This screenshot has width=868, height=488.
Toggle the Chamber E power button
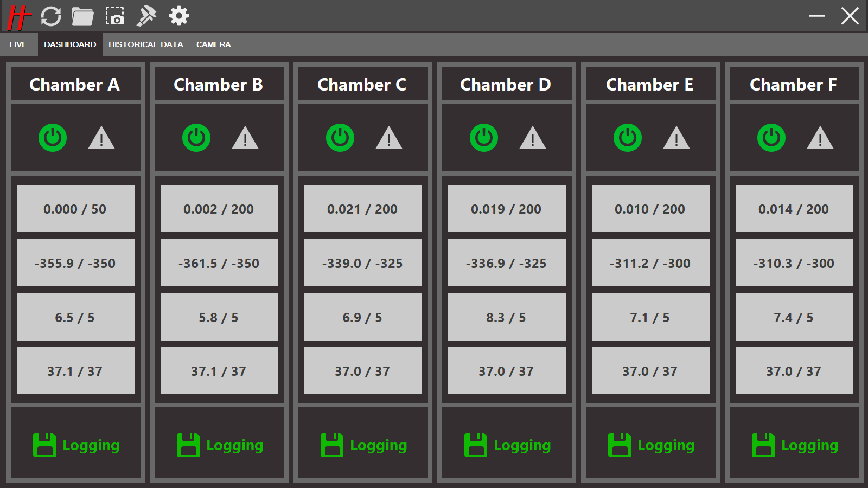point(628,138)
